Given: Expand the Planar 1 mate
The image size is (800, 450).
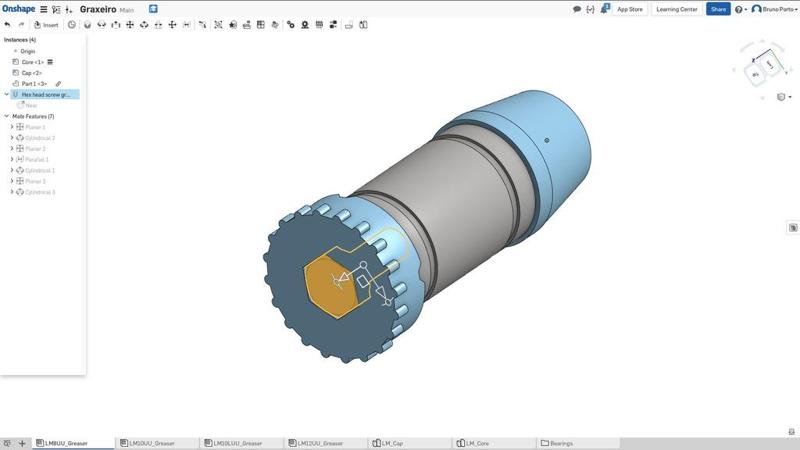Looking at the screenshot, I should (12, 127).
